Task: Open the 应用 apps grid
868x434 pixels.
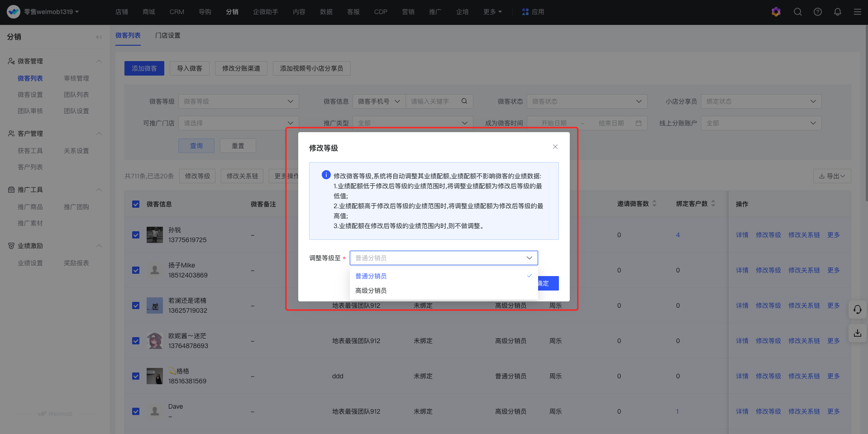Action: 533,12
